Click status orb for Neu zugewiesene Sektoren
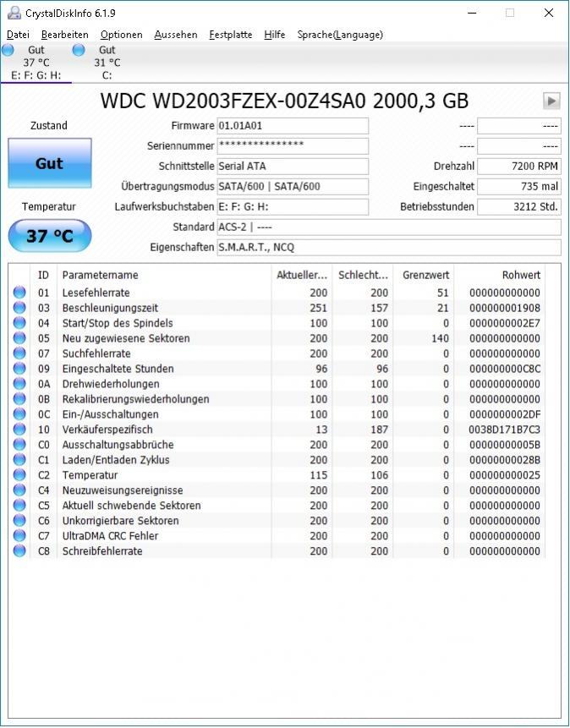This screenshot has height=728, width=570. click(19, 338)
